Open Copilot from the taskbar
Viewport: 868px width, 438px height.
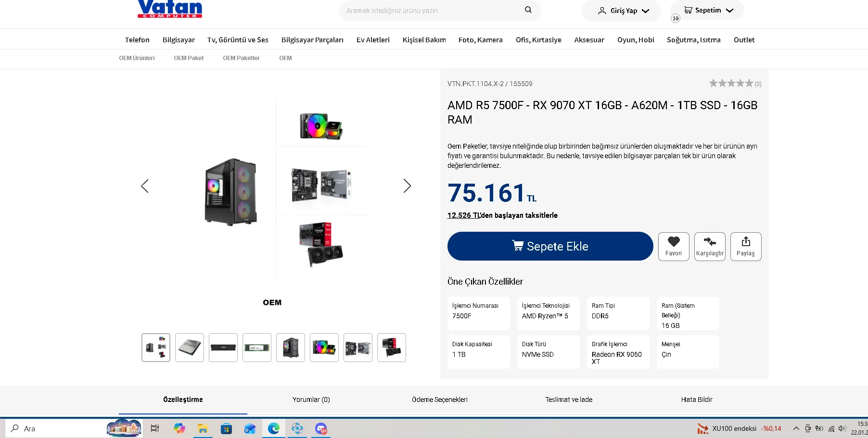(x=179, y=428)
